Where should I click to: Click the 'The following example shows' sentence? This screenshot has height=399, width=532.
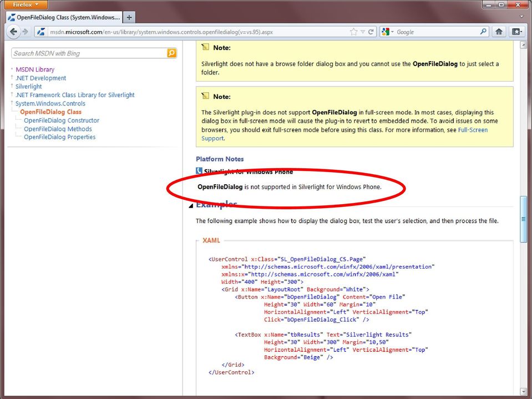coord(347,220)
